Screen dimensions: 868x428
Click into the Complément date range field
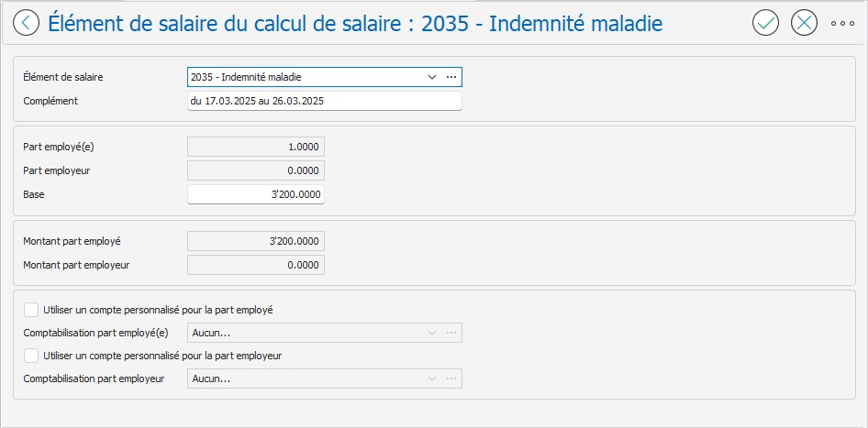[325, 101]
